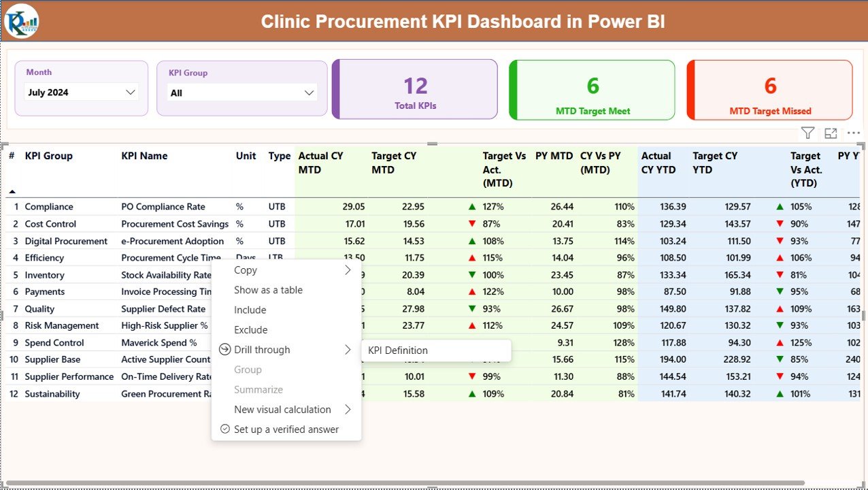Screen dimensions: 868x490
Task: Click the sort arrow under # column
Action: 12,192
